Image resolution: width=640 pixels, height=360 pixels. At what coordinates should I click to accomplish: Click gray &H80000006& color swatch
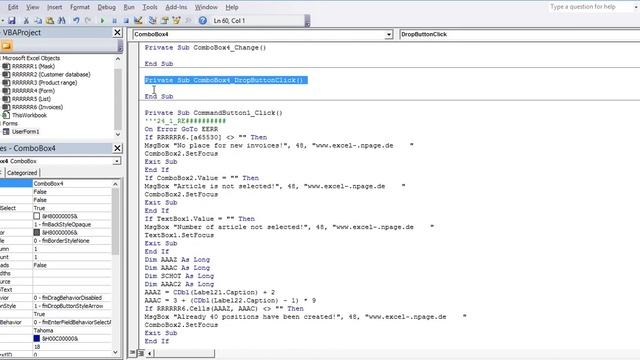pyautogui.click(x=37, y=232)
